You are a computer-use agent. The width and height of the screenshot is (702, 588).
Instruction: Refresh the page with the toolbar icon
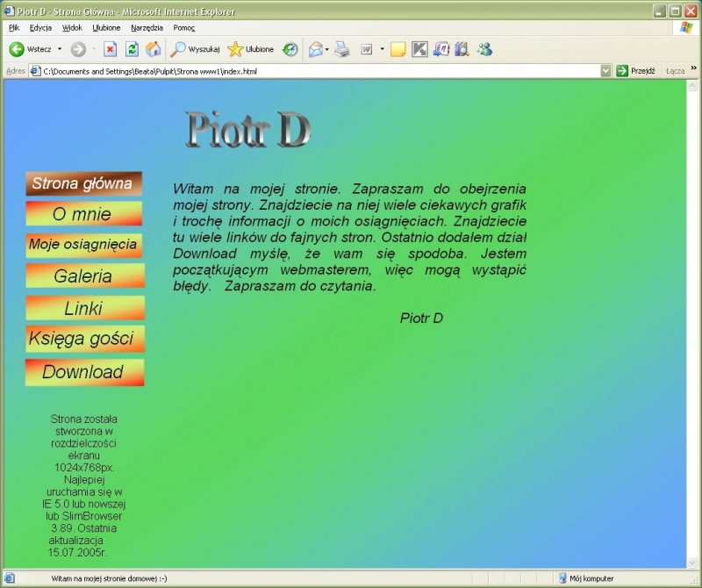[132, 49]
